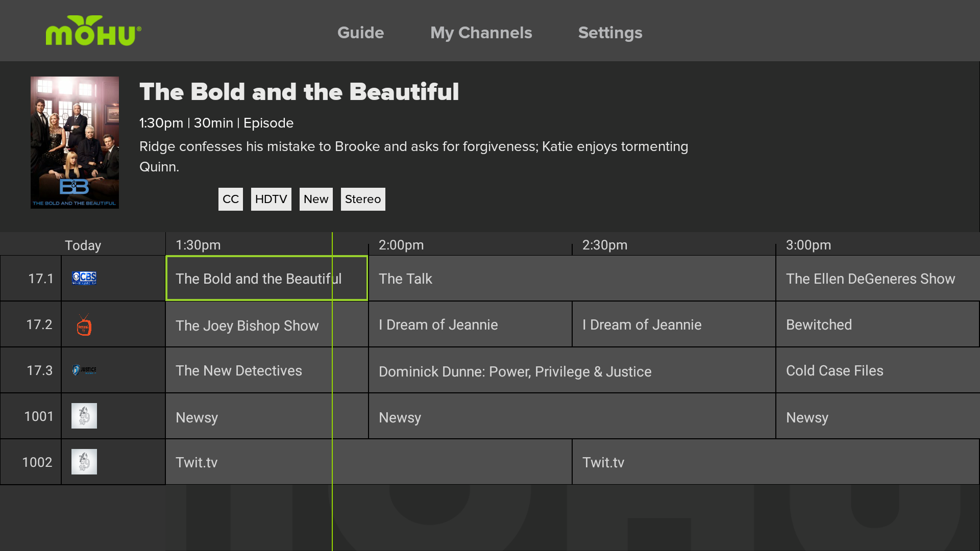The height and width of the screenshot is (551, 980).
Task: Select the 1:30pm Twit.tv program
Action: click(x=369, y=462)
